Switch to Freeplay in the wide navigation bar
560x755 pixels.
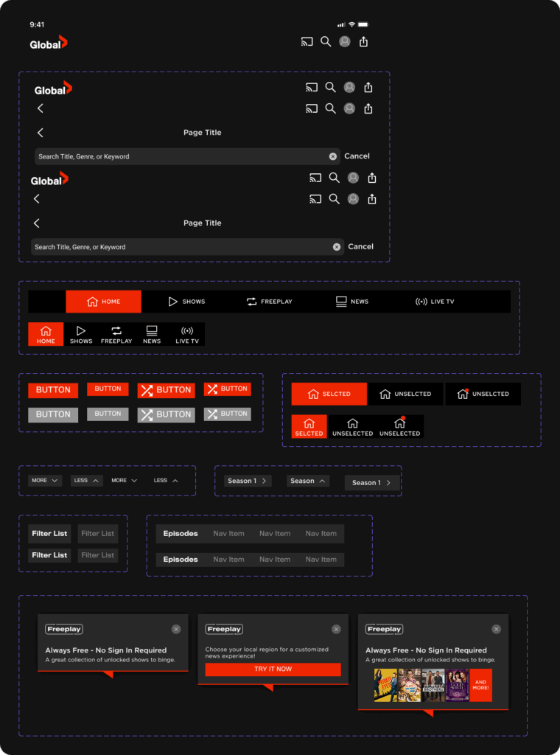(x=269, y=302)
